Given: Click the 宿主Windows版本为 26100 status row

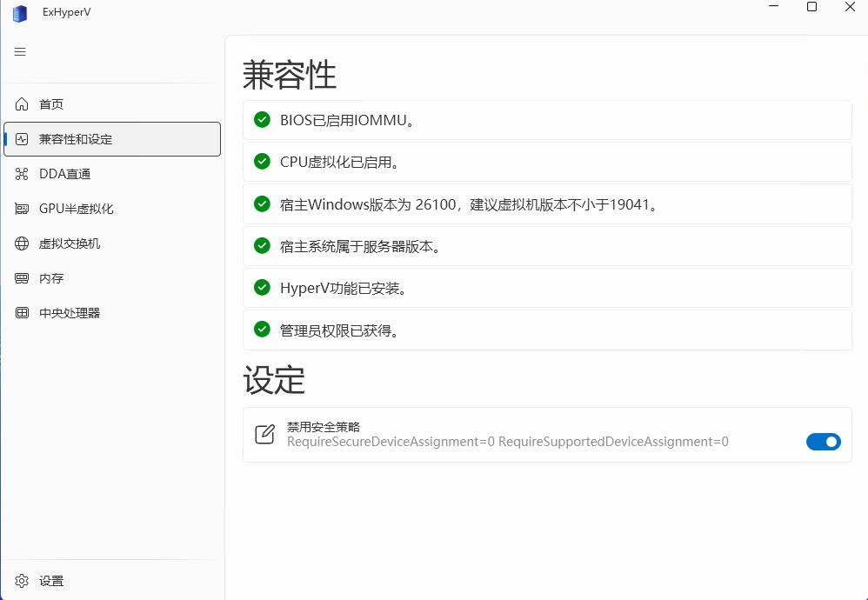Looking at the screenshot, I should click(x=547, y=204).
